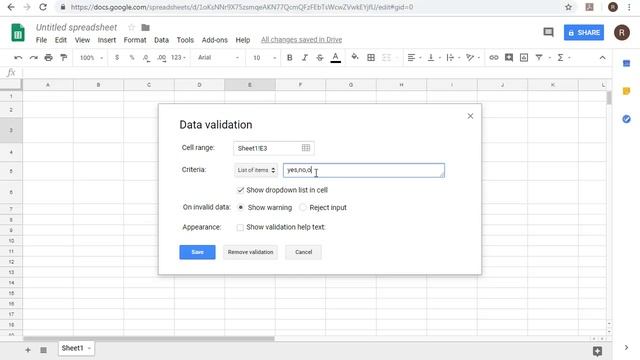Open the Arial font dropdown
This screenshot has height=360, width=640.
[218, 58]
